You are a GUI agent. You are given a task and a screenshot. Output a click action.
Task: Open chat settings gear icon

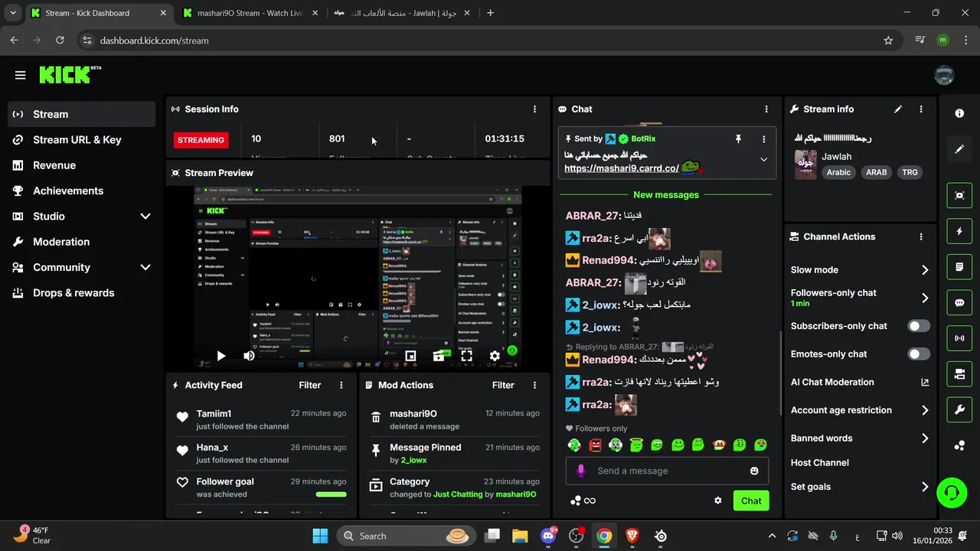pyautogui.click(x=717, y=500)
